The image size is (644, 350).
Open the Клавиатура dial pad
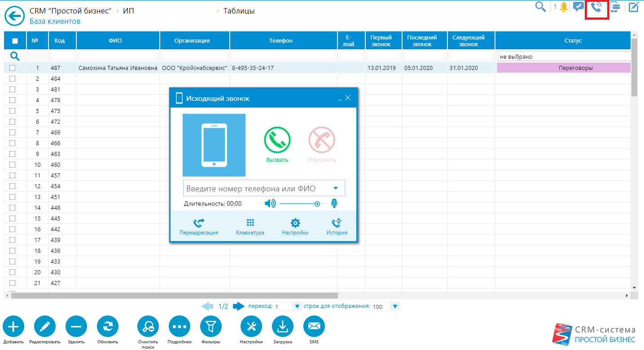pyautogui.click(x=250, y=227)
